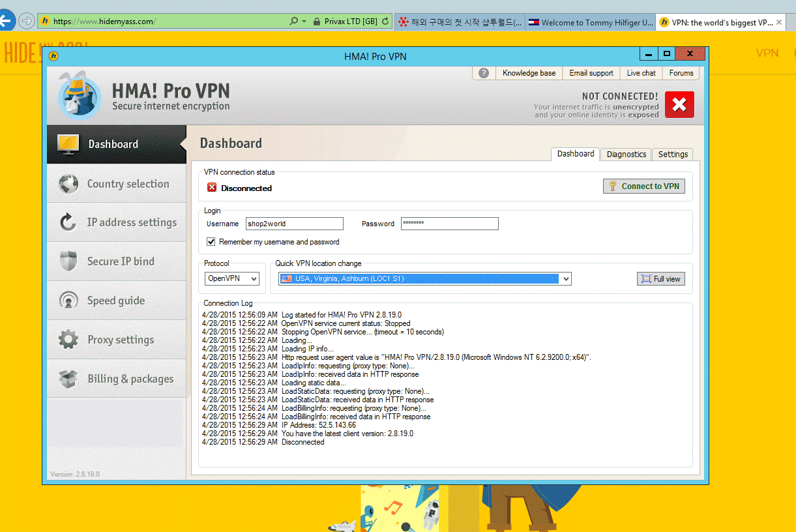Screen dimensions: 796x532
Task: Switch to the Tommy Hilfiger browser tab
Action: [590, 22]
